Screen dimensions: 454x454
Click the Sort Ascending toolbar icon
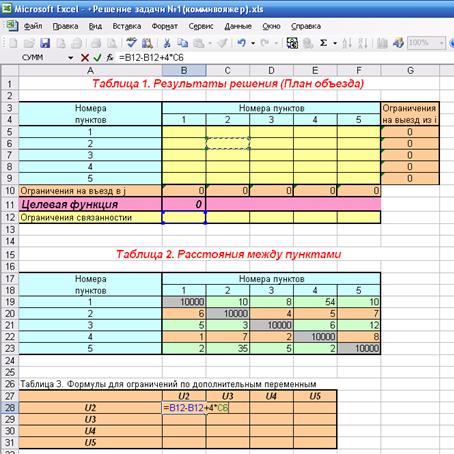347,43
